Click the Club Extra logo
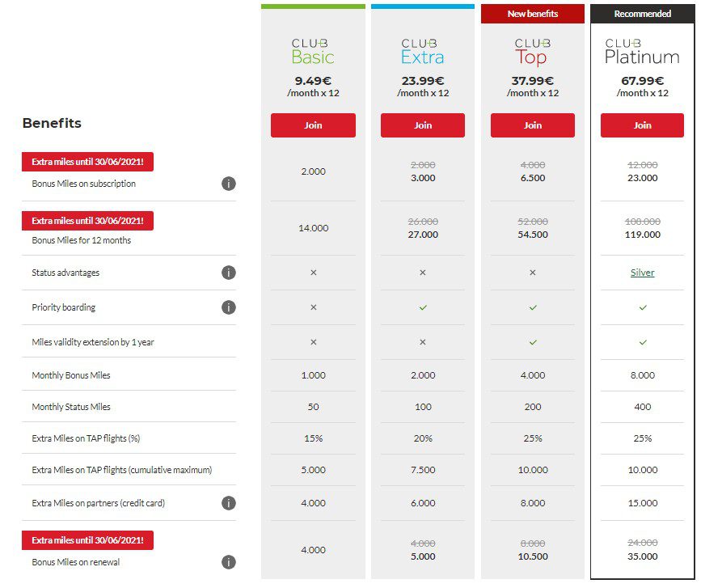This screenshot has height=588, width=701. 423,52
